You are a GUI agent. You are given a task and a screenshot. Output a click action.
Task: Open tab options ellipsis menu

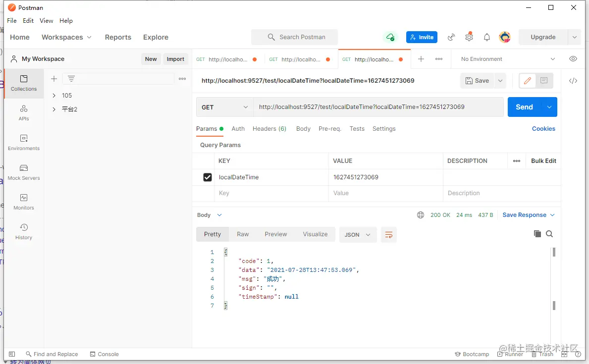tap(439, 59)
